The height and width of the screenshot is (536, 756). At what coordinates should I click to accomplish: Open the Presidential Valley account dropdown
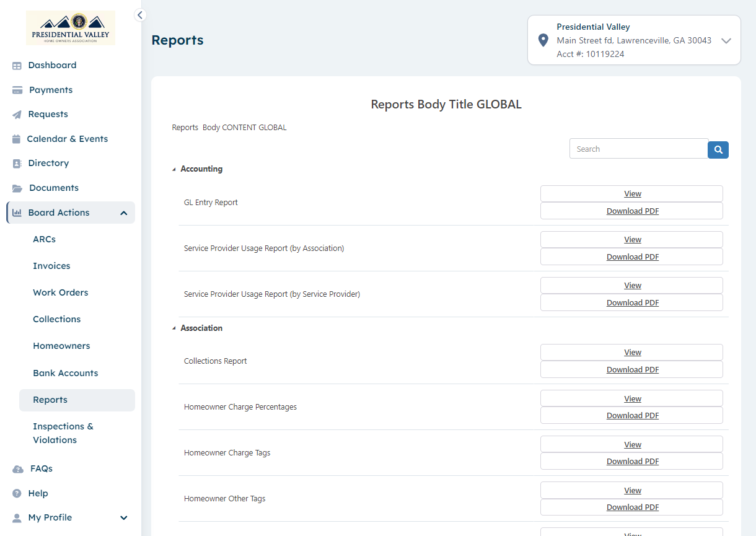point(634,40)
